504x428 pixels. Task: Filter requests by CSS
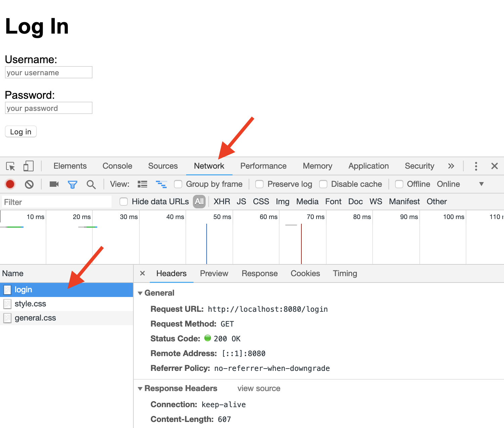(261, 202)
